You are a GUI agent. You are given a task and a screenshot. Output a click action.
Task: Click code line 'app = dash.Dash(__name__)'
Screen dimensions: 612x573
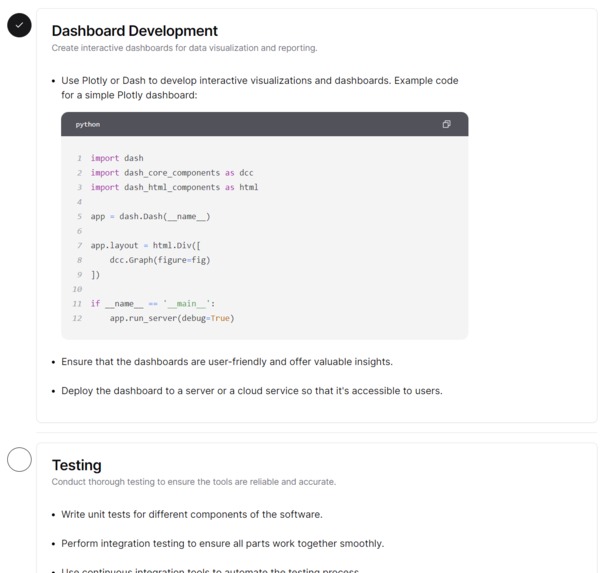(x=150, y=216)
